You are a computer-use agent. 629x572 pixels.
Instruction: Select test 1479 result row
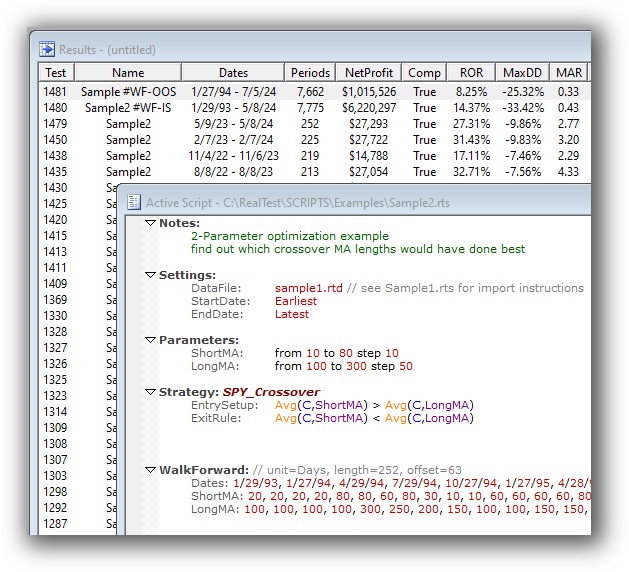[128, 123]
